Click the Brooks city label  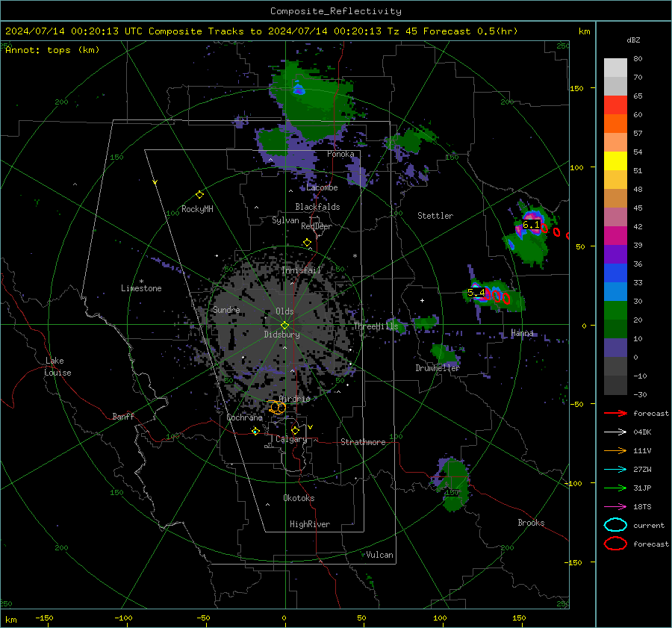(531, 523)
